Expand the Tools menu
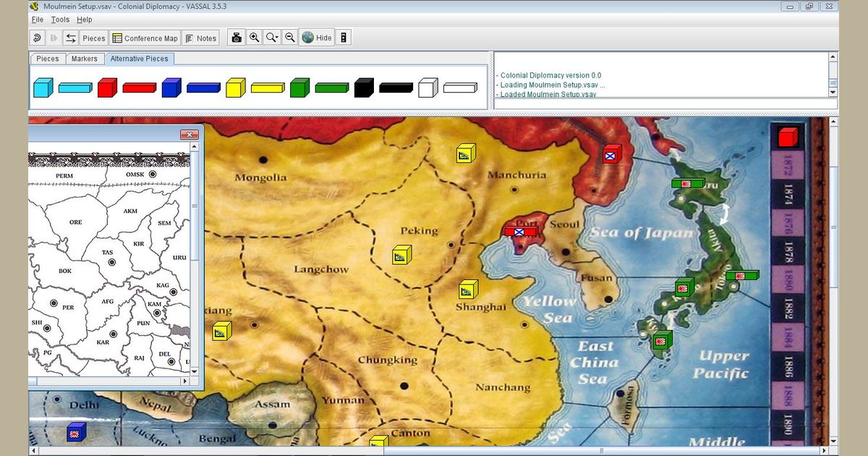The image size is (868, 456). 61,20
